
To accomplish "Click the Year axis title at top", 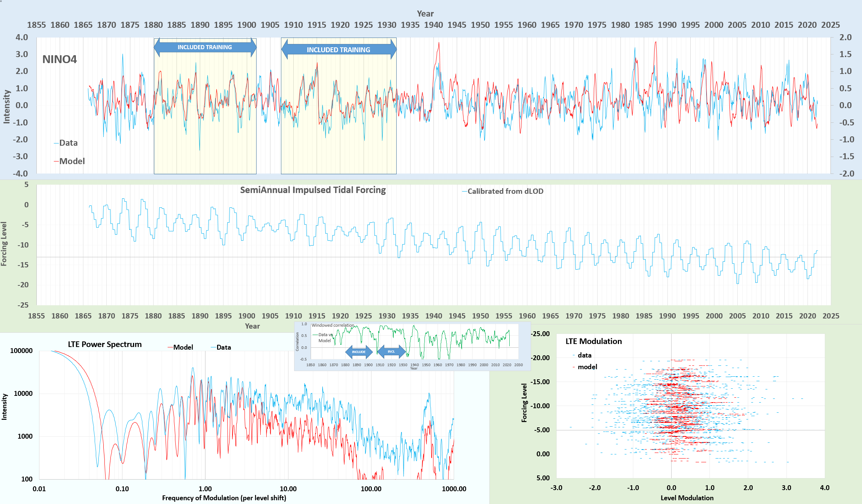I will pyautogui.click(x=425, y=14).
